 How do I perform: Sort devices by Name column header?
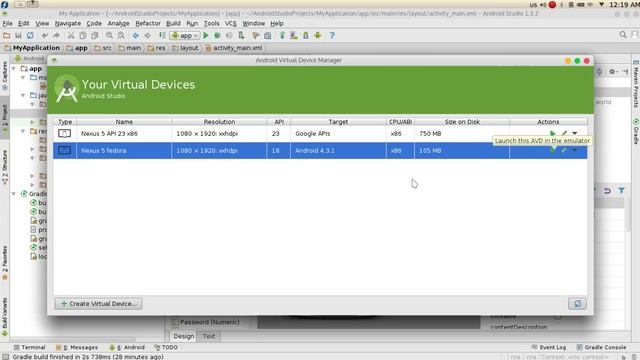[x=124, y=122]
